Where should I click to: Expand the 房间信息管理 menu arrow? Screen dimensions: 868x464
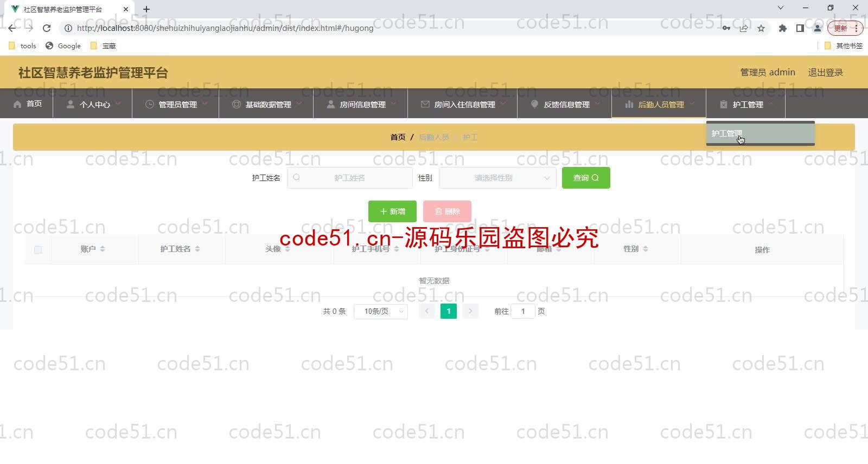[x=393, y=104]
